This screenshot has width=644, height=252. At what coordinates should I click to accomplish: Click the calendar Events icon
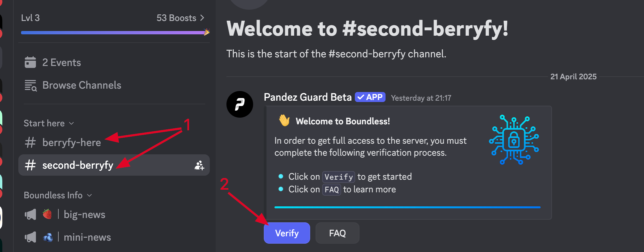[x=30, y=62]
